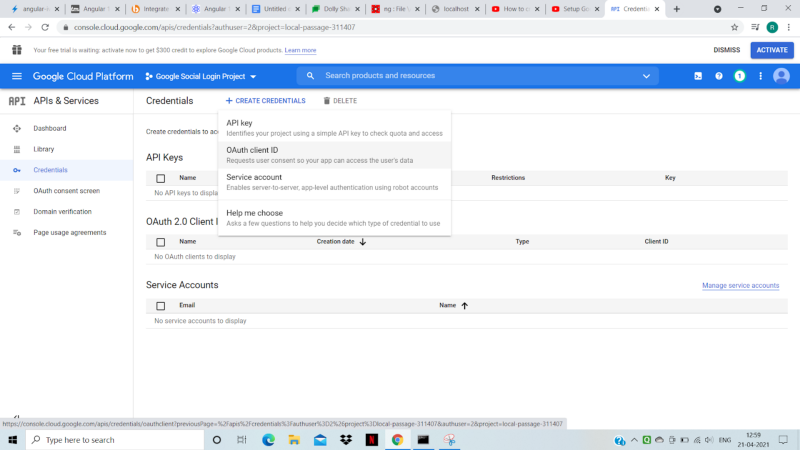Open the Chrome reading list icon
Screen dimensions: 800x450
(x=755, y=28)
